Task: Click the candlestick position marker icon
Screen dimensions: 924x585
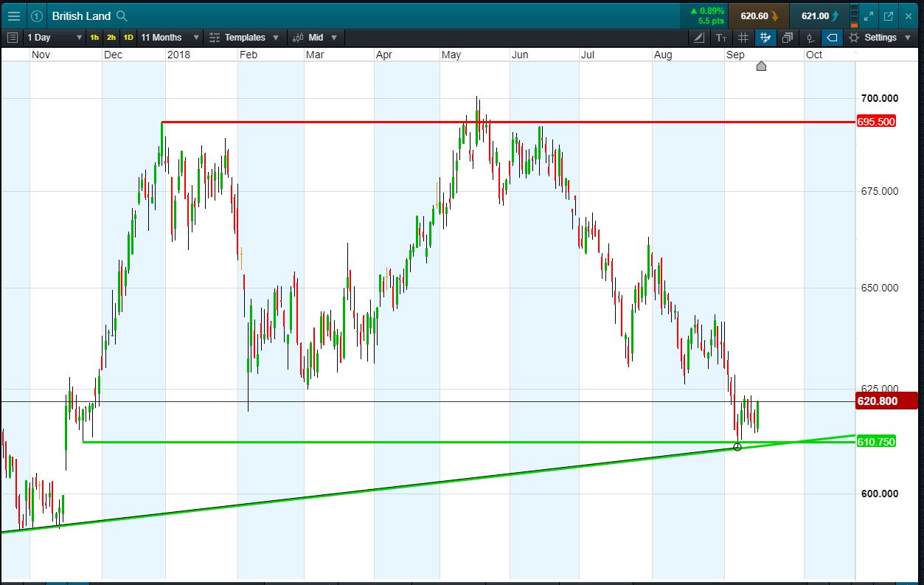Action: 810,38
